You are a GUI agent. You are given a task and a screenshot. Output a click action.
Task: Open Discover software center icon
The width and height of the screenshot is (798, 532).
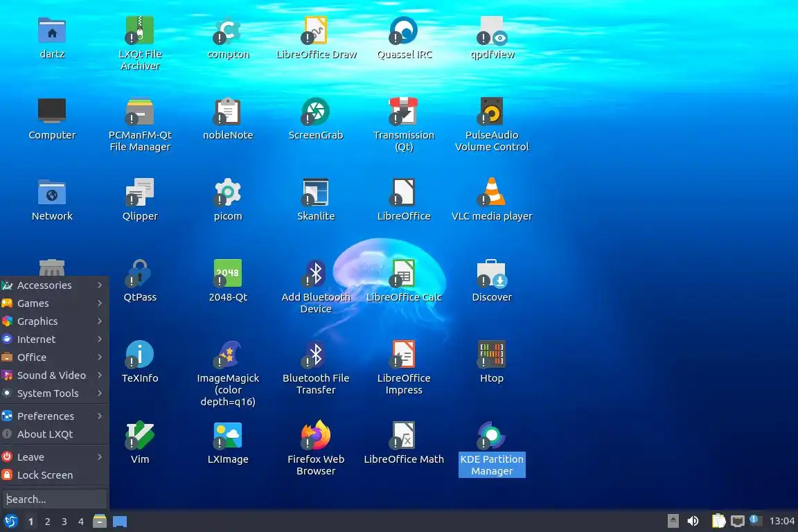[492, 274]
